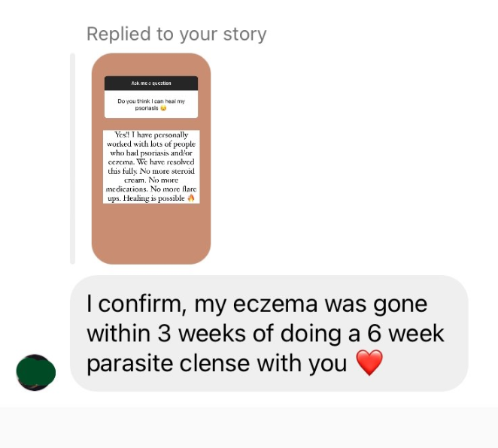Select the 'Do you think I can heal' question box
Image resolution: width=498 pixels, height=448 pixels.
[x=151, y=104]
